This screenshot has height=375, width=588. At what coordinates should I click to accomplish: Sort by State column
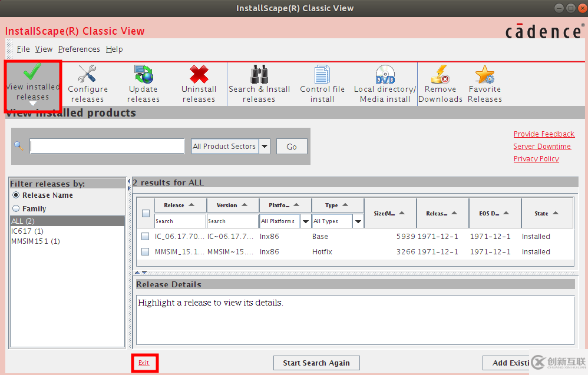[547, 213]
